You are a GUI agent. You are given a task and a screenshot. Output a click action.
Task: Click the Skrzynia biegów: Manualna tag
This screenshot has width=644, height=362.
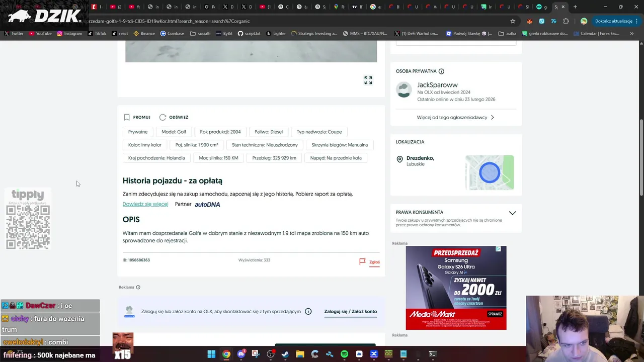pos(340,145)
